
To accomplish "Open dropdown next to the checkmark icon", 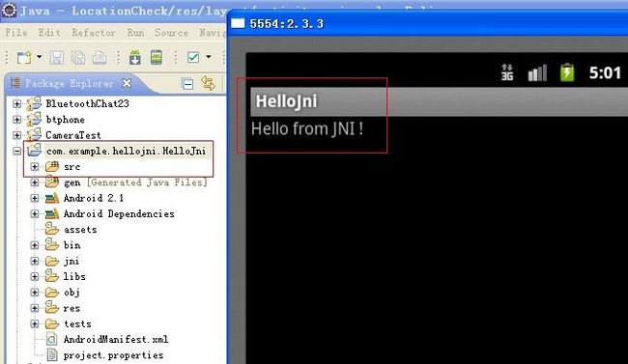I will point(209,57).
